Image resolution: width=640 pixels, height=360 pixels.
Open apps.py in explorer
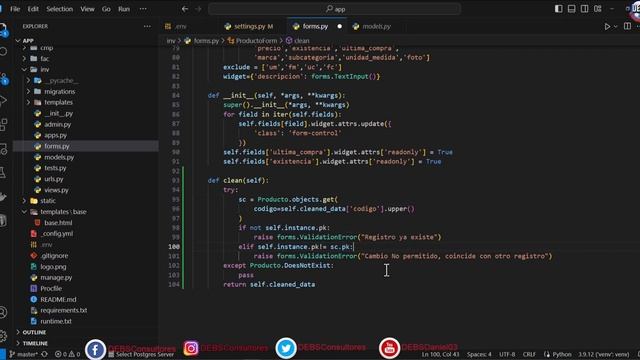[x=56, y=136]
